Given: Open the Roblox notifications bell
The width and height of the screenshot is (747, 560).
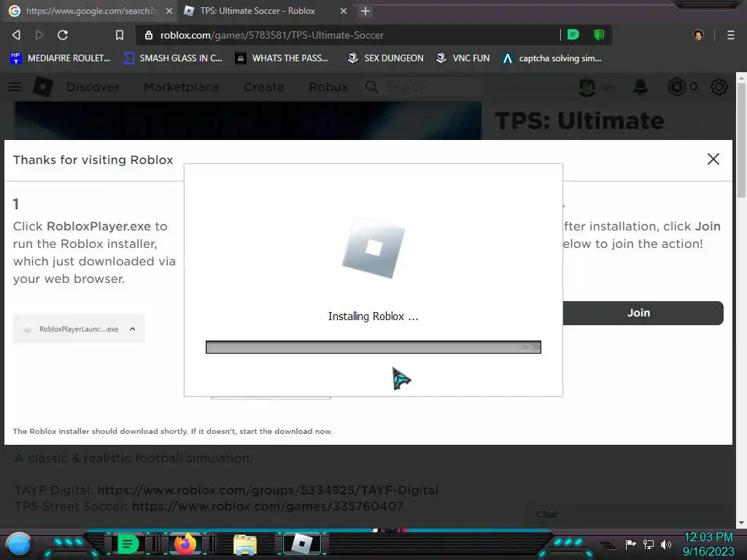Looking at the screenshot, I should point(640,87).
